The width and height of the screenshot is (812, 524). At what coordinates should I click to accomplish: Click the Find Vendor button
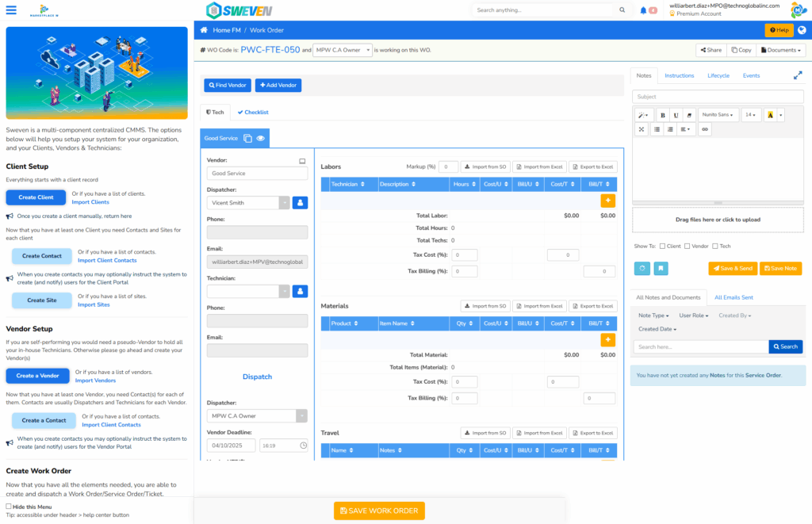point(228,86)
